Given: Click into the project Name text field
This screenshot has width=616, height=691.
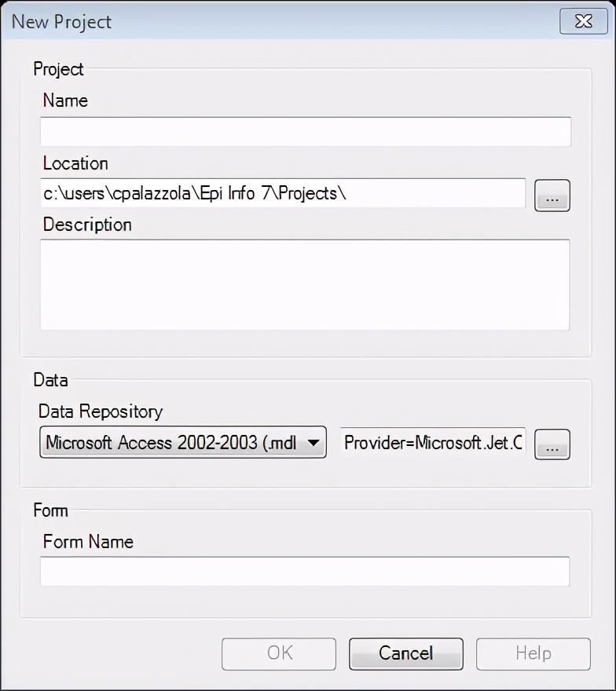Looking at the screenshot, I should pos(305,132).
